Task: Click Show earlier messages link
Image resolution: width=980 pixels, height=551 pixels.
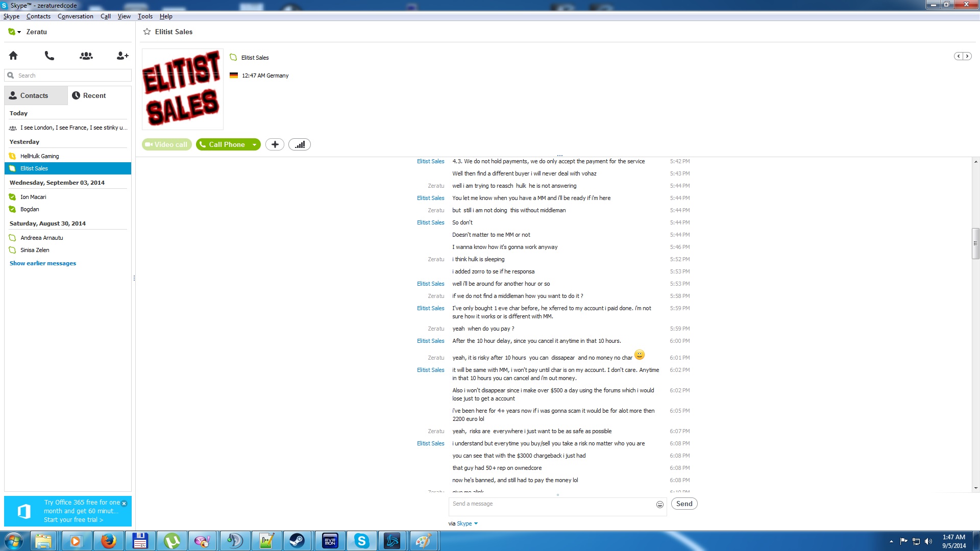Action: pos(43,263)
